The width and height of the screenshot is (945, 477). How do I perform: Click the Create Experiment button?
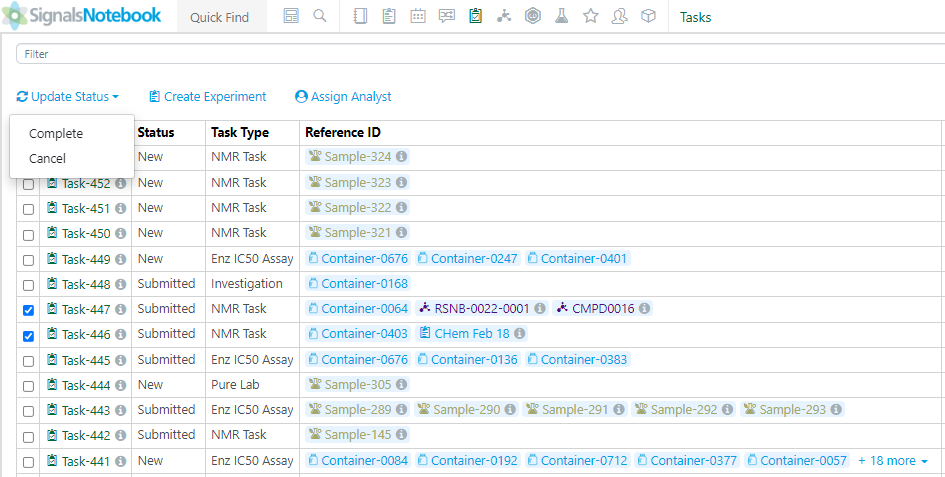tap(207, 97)
